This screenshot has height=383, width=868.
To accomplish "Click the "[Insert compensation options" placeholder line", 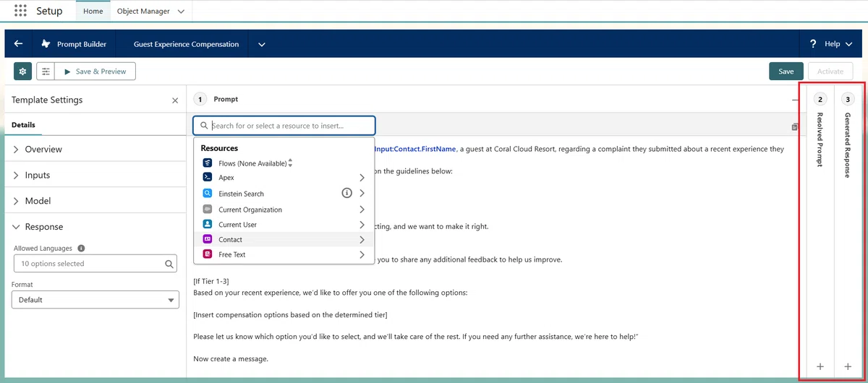I will click(x=290, y=314).
